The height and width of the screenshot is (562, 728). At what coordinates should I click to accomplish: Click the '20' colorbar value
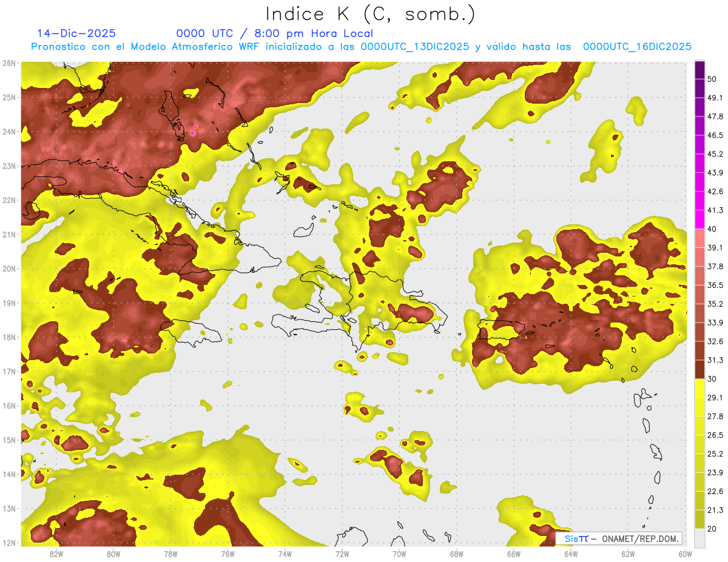coord(713,529)
